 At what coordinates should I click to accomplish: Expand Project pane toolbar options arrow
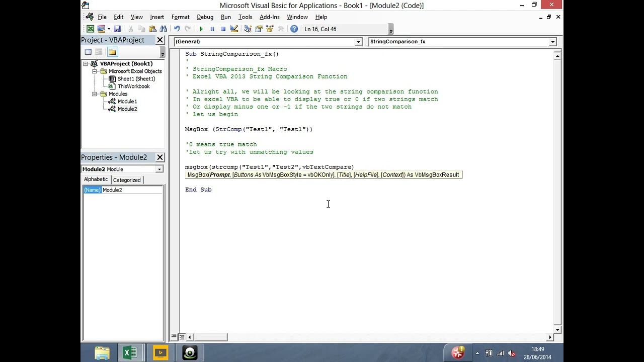[x=163, y=52]
